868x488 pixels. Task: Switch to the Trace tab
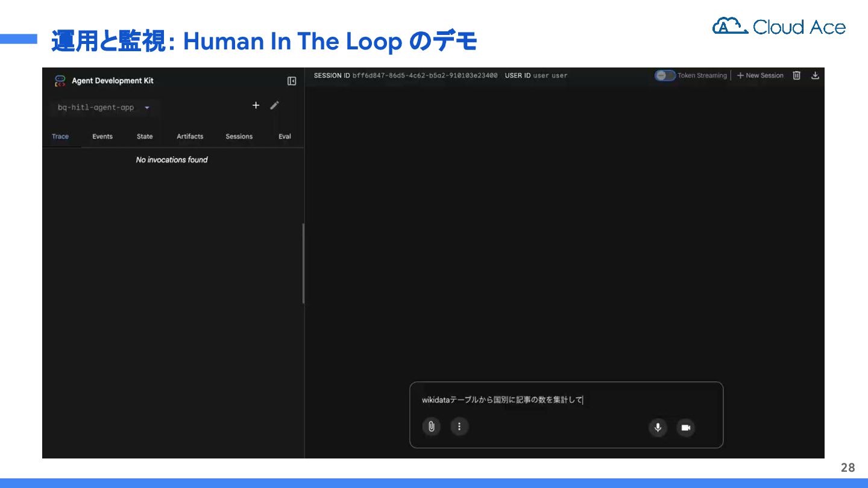60,137
